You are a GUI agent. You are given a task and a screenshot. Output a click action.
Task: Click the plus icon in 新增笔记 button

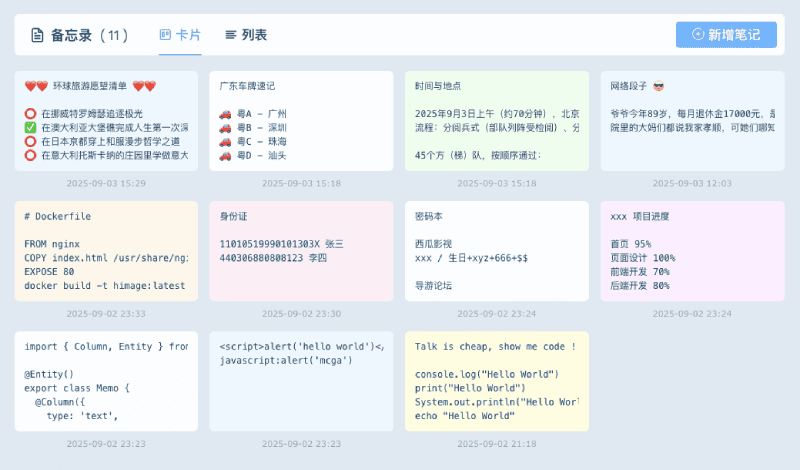(697, 35)
